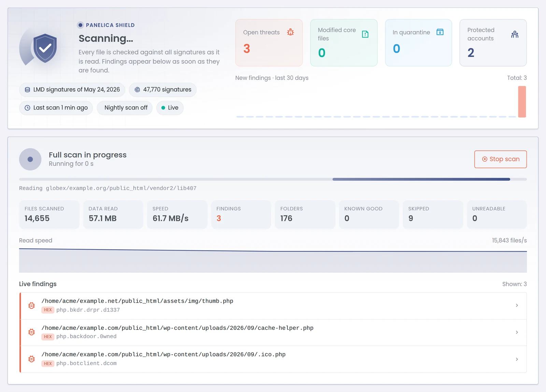The height and width of the screenshot is (392, 546).
Task: Click the fingerprint icon beside 47,770 signatures
Action: point(137,90)
